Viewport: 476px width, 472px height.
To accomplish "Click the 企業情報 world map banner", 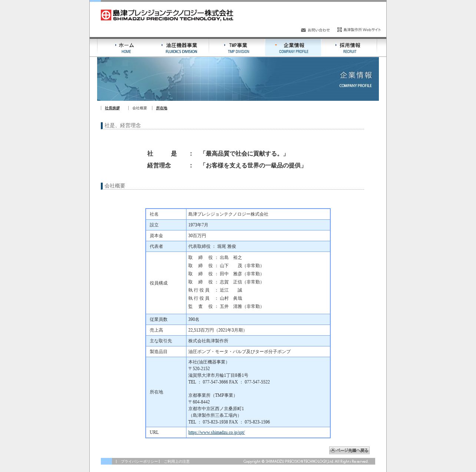I will pyautogui.click(x=238, y=79).
